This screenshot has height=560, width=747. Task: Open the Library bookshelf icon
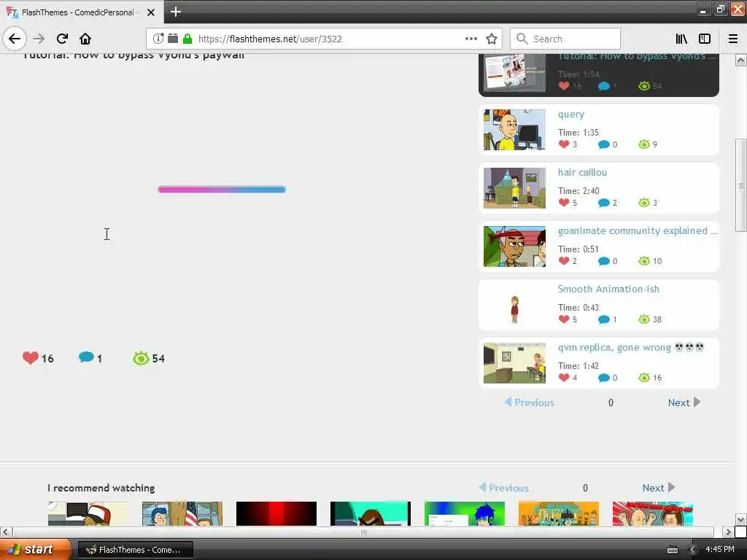coord(681,39)
